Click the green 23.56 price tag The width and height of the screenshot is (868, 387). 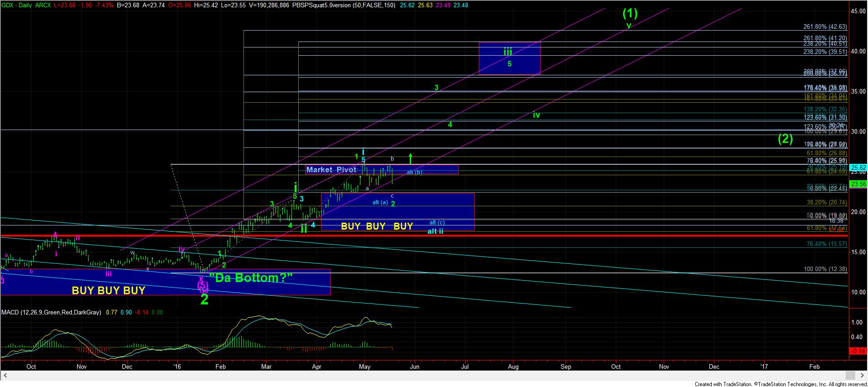point(858,184)
